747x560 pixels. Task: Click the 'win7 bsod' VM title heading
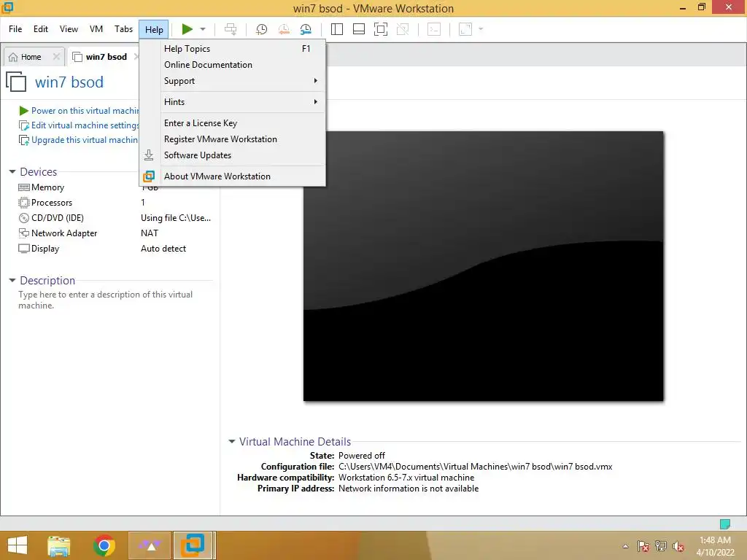click(x=69, y=82)
